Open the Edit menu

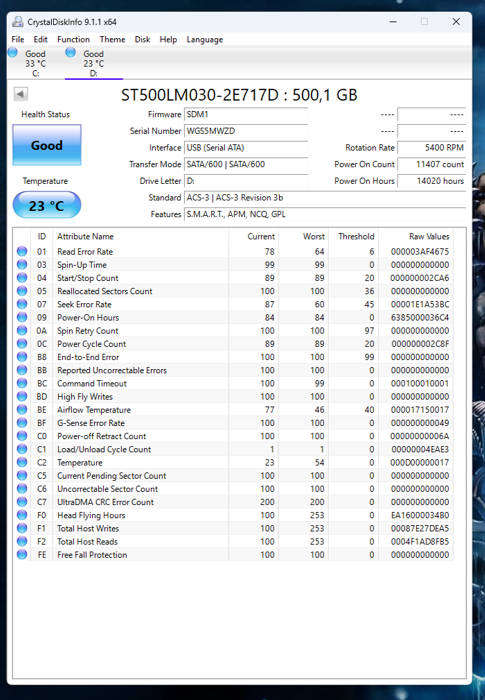click(x=40, y=39)
